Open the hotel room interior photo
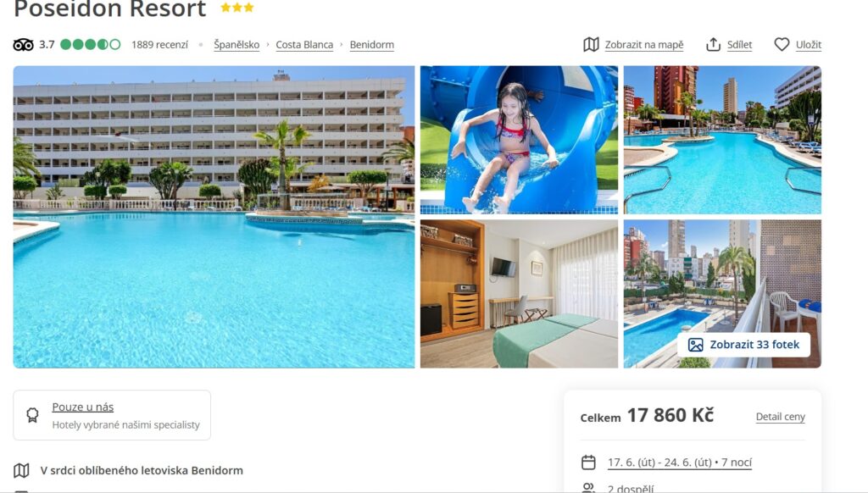868x493 pixels. [x=519, y=294]
